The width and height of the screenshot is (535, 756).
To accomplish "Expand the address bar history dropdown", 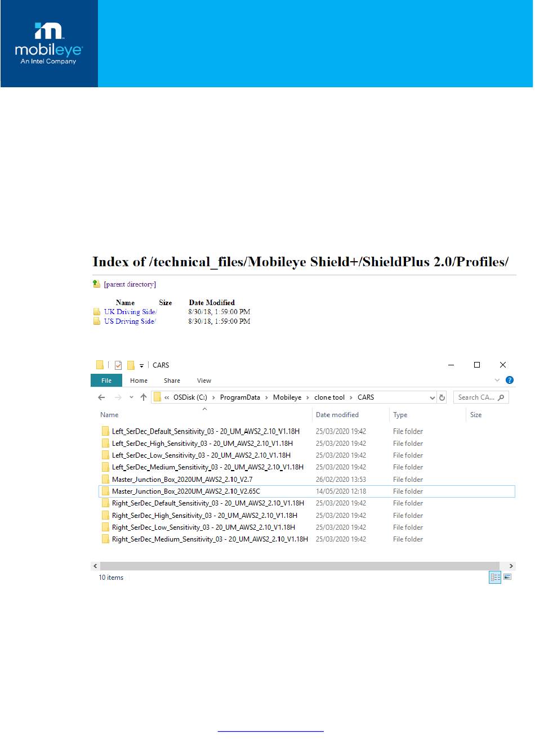I will (432, 397).
